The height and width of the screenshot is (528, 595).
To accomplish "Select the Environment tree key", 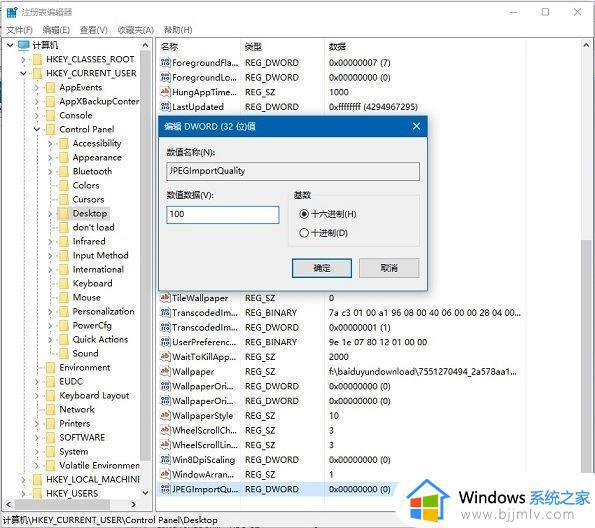I will tap(85, 367).
